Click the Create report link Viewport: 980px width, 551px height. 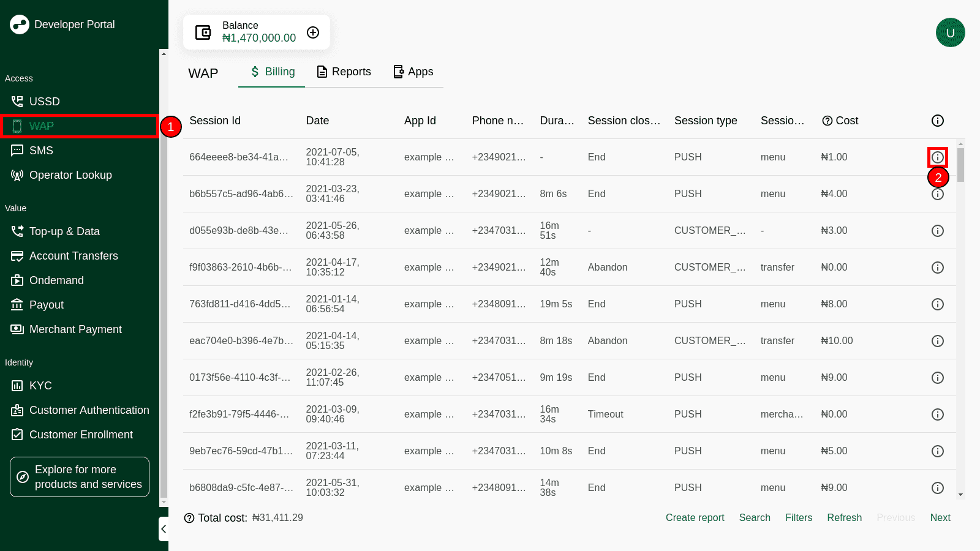pos(695,518)
